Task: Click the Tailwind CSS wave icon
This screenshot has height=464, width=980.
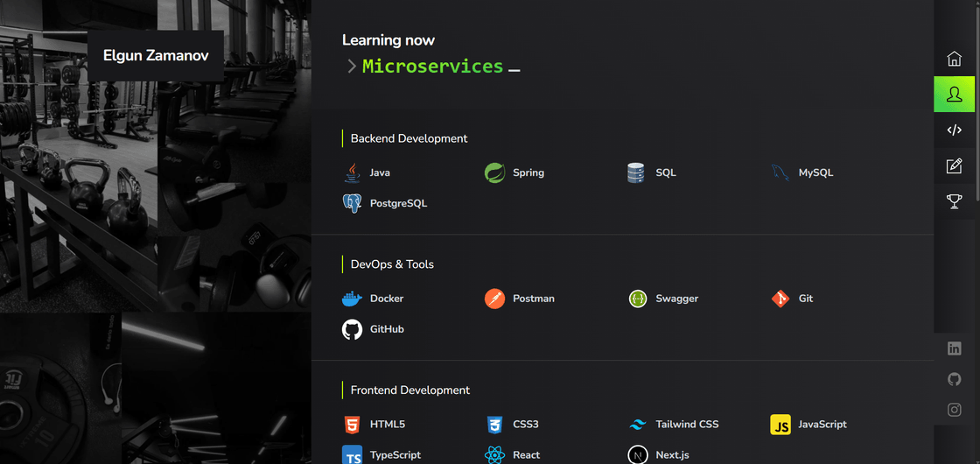Action: (x=638, y=425)
